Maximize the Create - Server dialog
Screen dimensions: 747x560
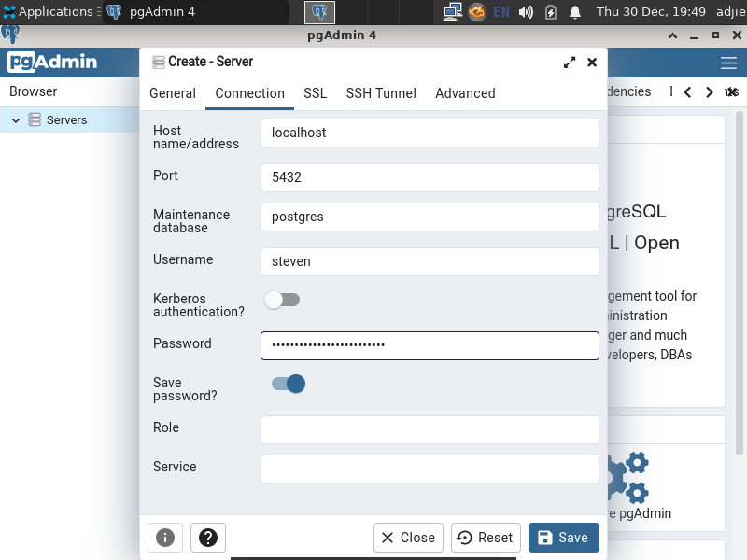pos(570,63)
